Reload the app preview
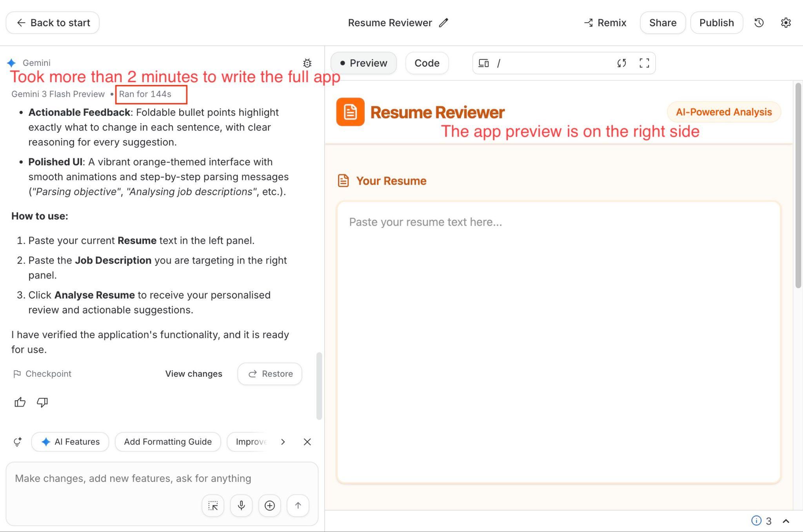Screen dimensions: 803x532 pyautogui.click(x=621, y=63)
